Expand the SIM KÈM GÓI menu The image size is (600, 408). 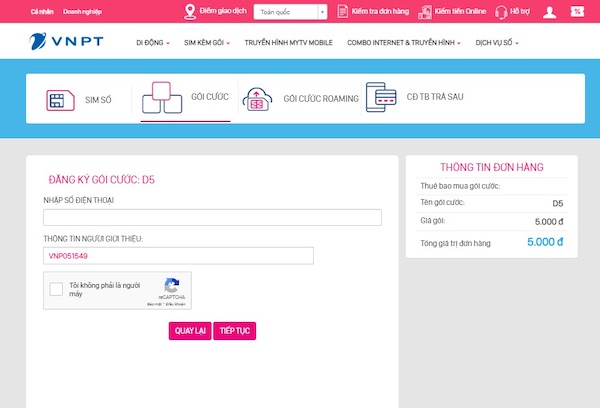pyautogui.click(x=207, y=43)
